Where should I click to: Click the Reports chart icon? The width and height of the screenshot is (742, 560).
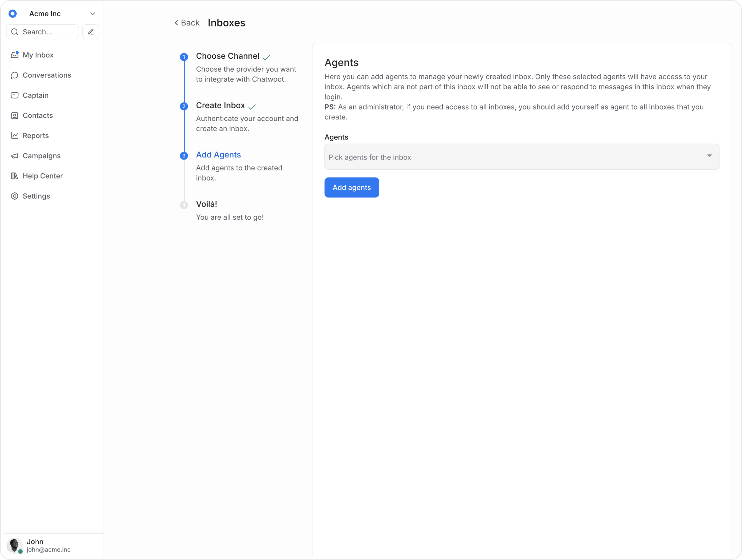pos(14,136)
